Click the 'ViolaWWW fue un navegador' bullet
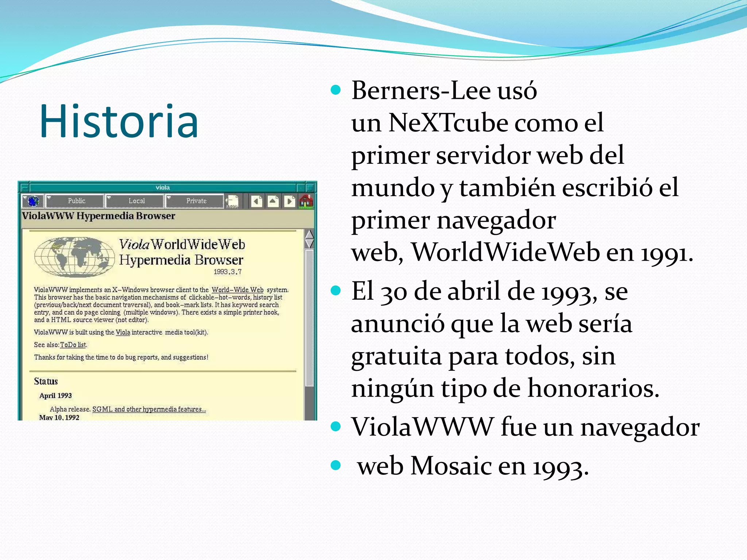Screen dimensions: 747x560 [525, 427]
